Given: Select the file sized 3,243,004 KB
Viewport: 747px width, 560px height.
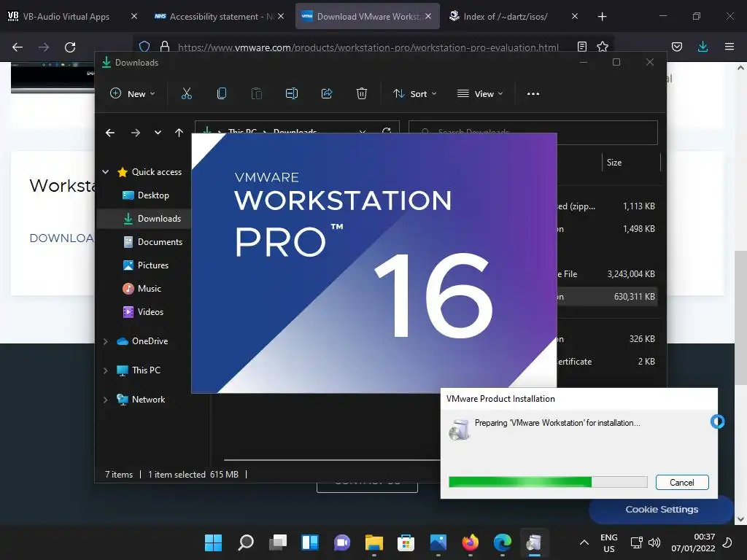Looking at the screenshot, I should pyautogui.click(x=608, y=274).
